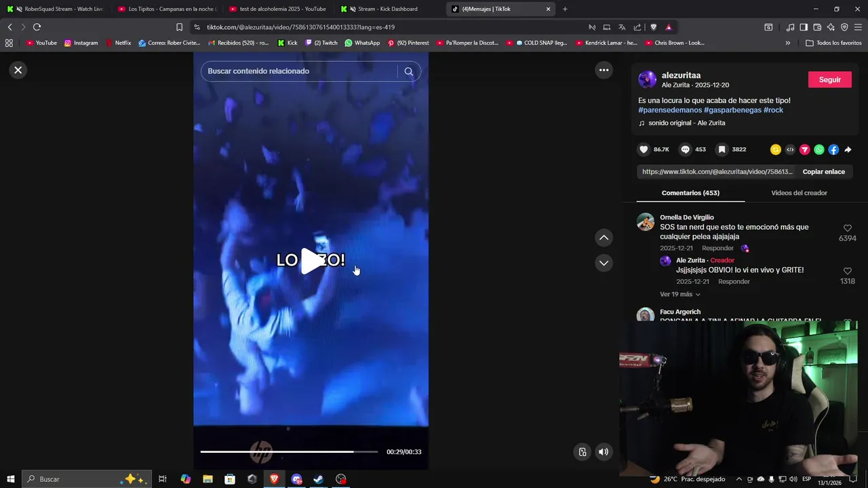868x488 pixels.
Task: Open Todos los favoritos folder
Action: click(x=833, y=43)
